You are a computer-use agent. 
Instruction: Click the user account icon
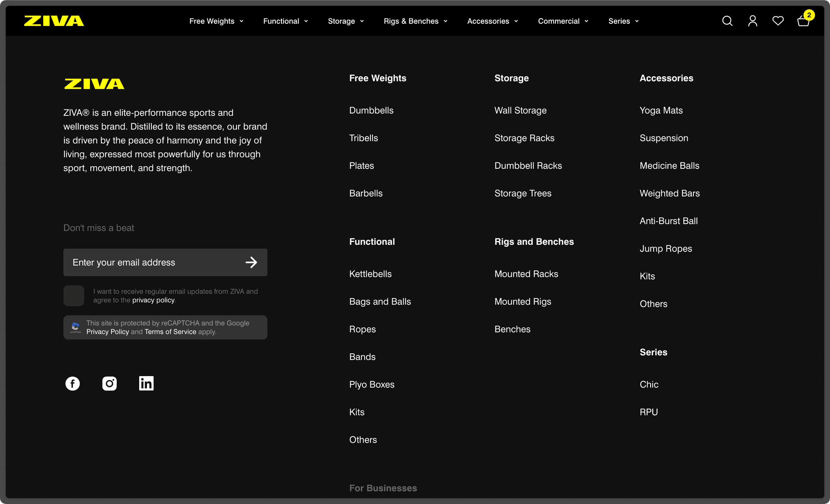(753, 21)
